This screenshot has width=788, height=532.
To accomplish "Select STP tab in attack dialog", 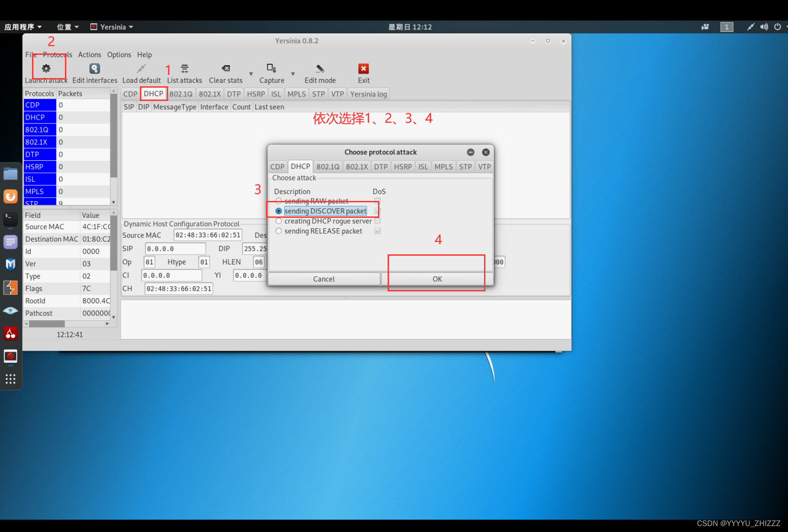I will [465, 167].
